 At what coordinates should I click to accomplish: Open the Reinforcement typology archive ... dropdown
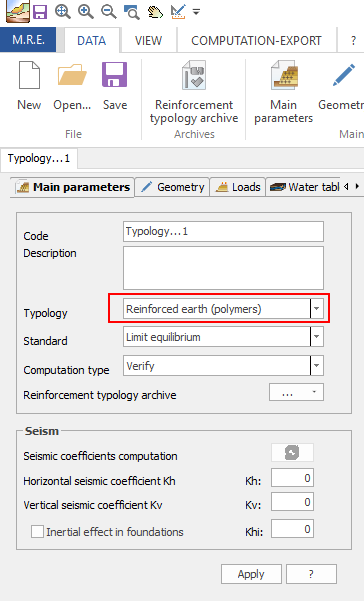(x=296, y=392)
